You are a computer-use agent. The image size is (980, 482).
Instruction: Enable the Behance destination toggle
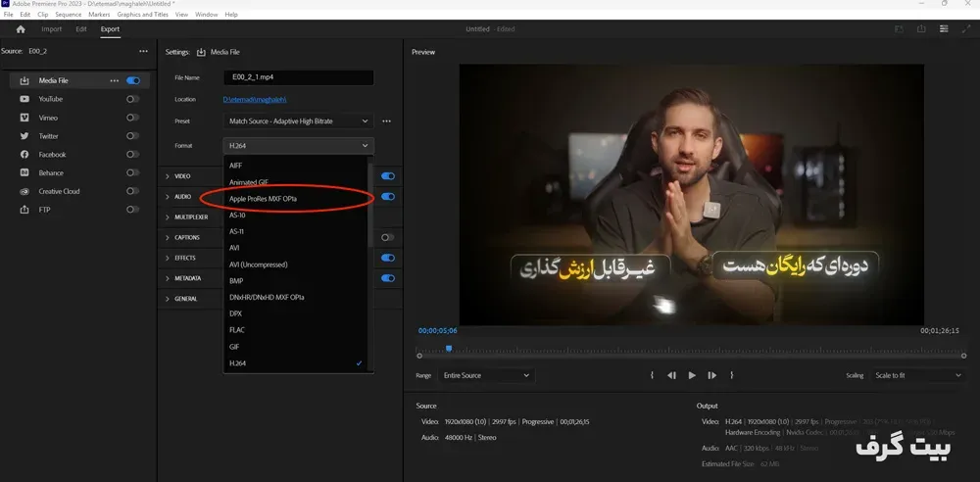click(133, 172)
